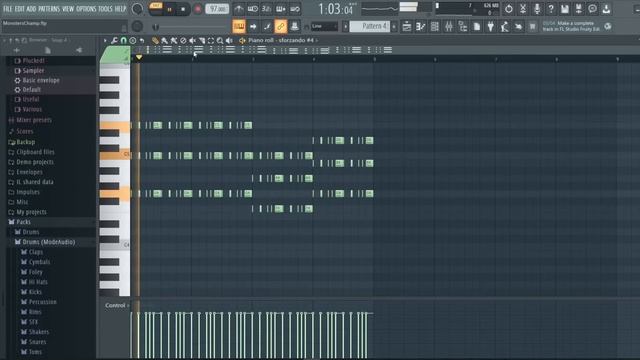Toggle the link multilink controllers button
The height and width of the screenshot is (360, 640).
[x=280, y=27]
